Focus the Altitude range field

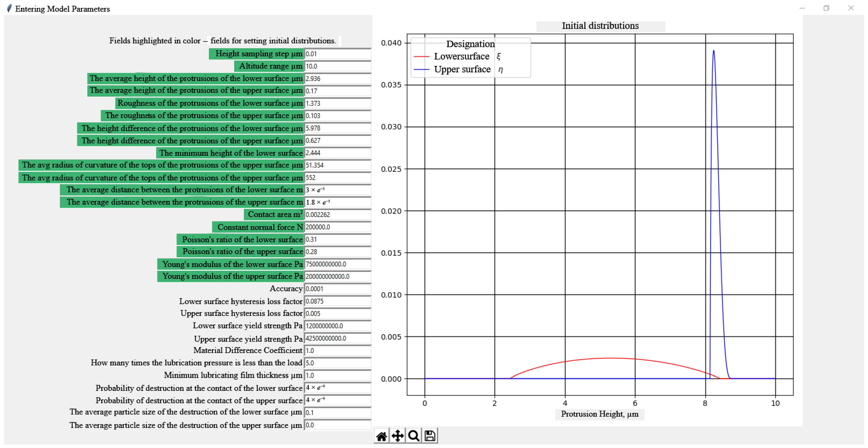pyautogui.click(x=337, y=66)
